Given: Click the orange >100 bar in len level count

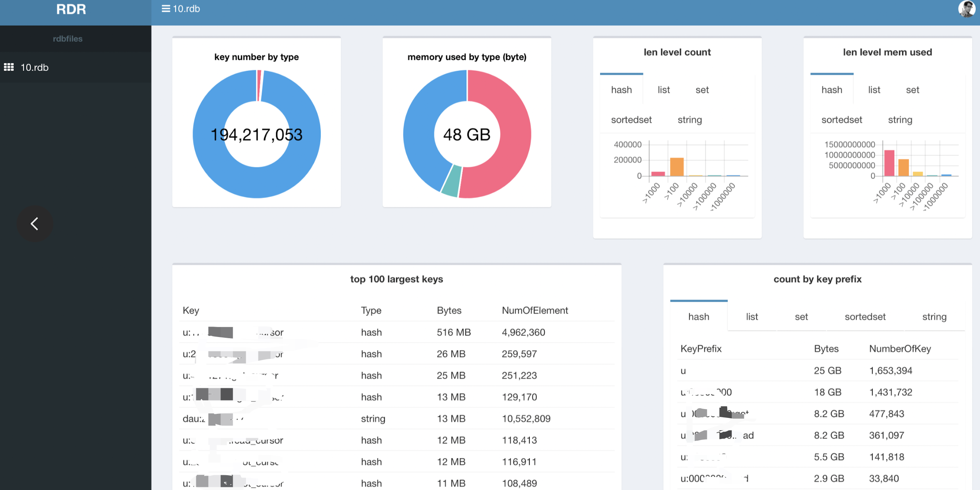Looking at the screenshot, I should point(677,167).
